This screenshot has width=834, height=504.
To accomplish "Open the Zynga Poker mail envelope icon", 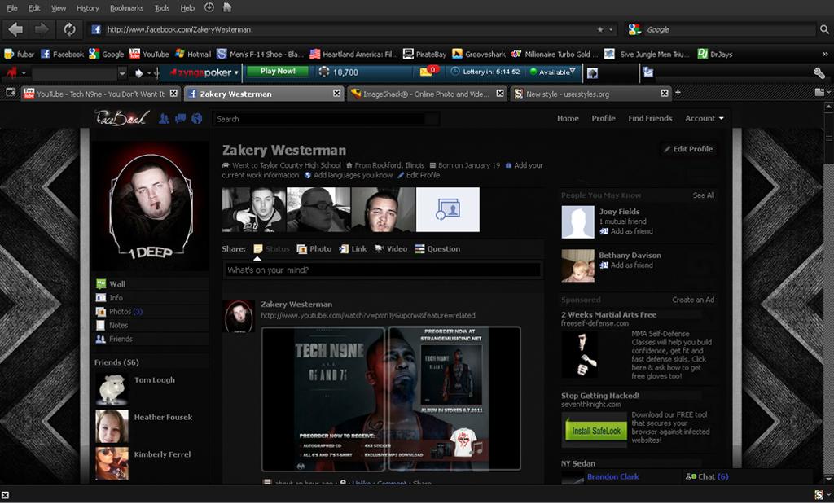I will pyautogui.click(x=426, y=72).
